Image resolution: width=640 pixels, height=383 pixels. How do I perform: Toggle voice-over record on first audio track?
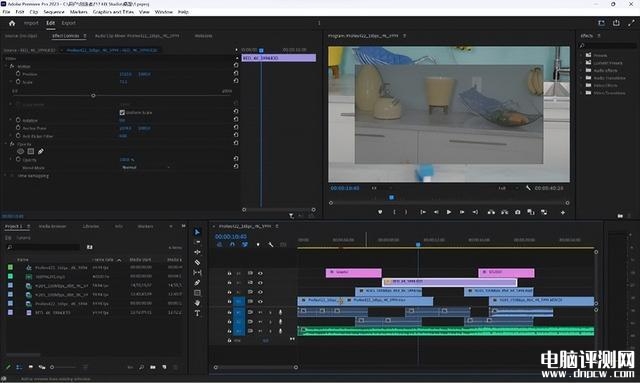point(280,312)
